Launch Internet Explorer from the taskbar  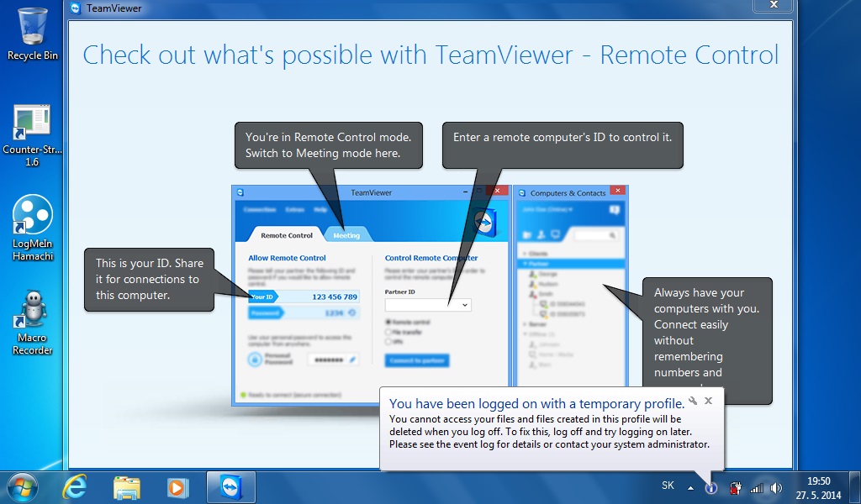pos(75,487)
